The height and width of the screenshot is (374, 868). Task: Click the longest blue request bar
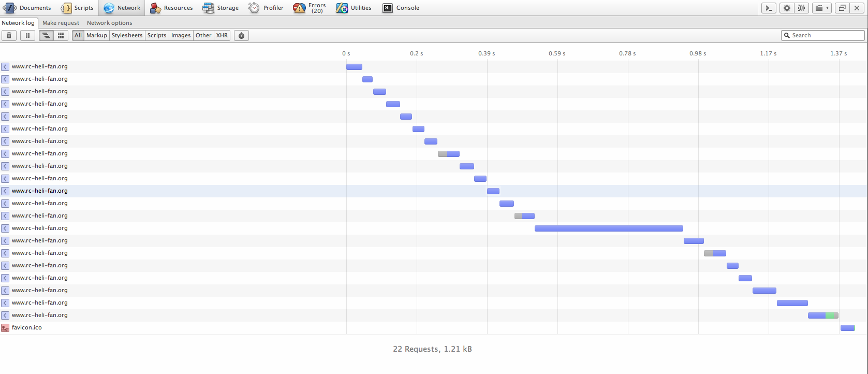pos(609,228)
